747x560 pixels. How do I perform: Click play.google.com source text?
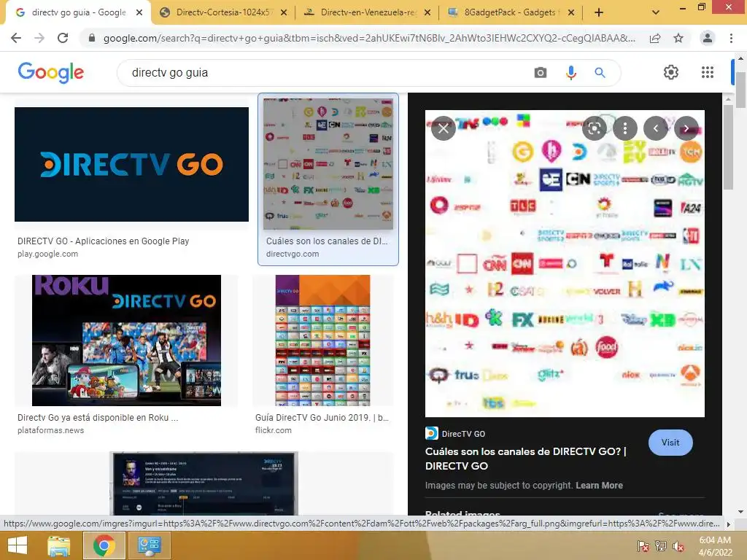click(x=47, y=254)
